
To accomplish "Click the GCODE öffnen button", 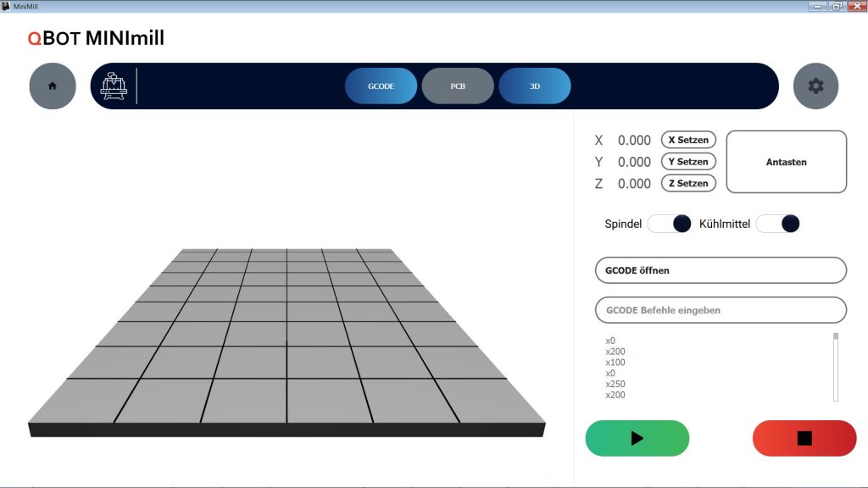I will click(721, 270).
